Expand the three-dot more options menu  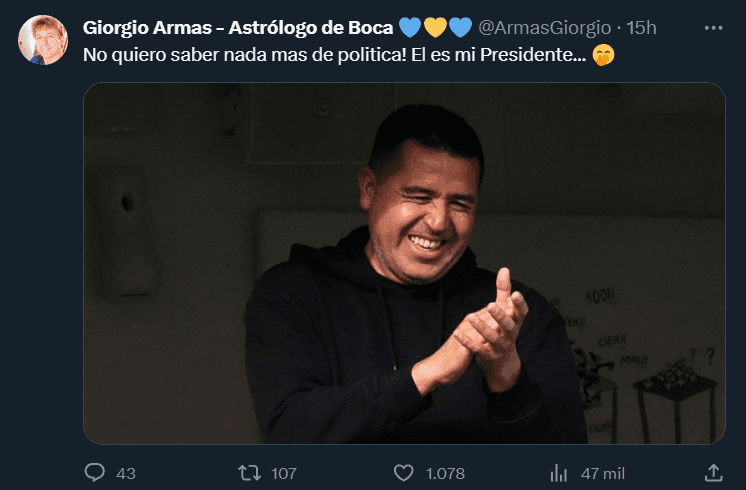pyautogui.click(x=713, y=28)
